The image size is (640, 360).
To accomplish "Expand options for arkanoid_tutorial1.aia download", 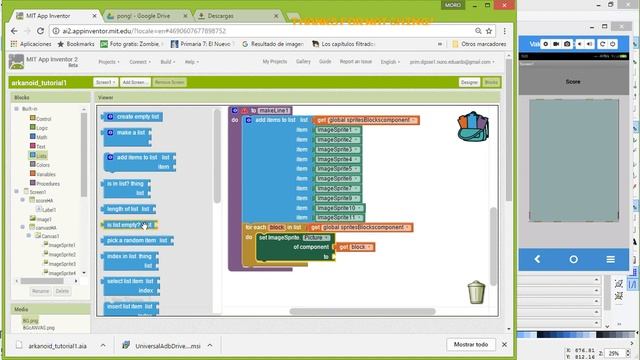I will pos(103,346).
